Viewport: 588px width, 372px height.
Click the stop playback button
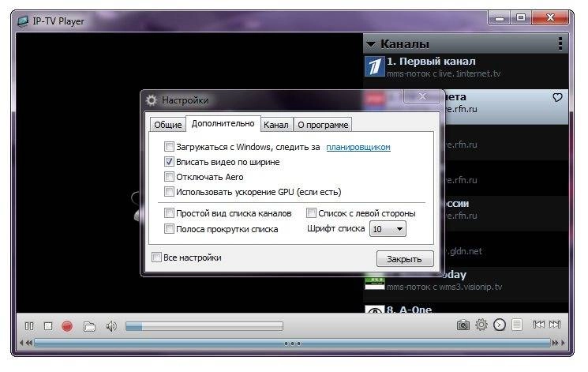[x=48, y=326]
